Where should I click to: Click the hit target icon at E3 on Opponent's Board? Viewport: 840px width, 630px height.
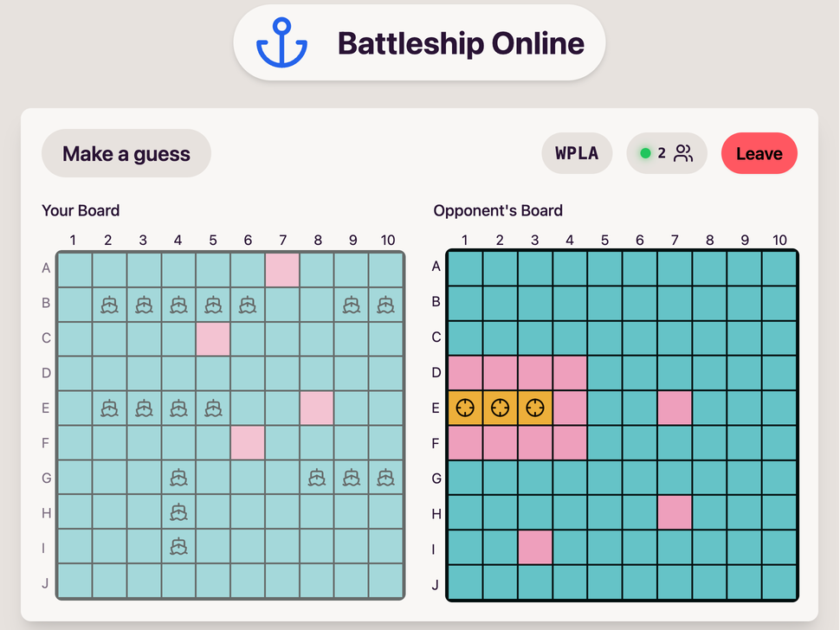[535, 408]
